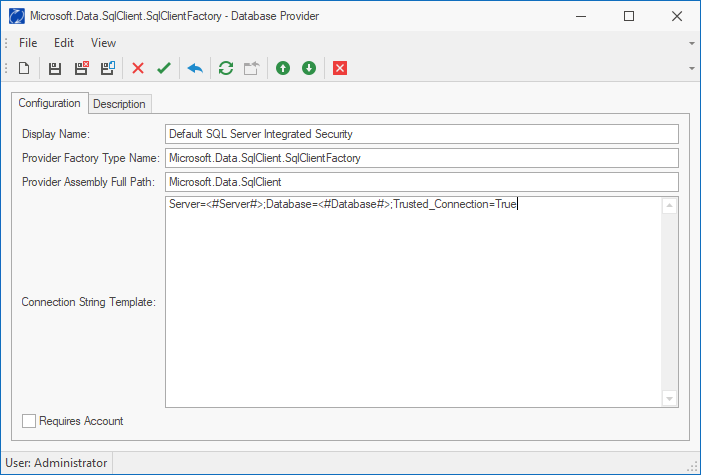The image size is (701, 475).
Task: Switch to the Configuration tab
Action: tap(50, 103)
